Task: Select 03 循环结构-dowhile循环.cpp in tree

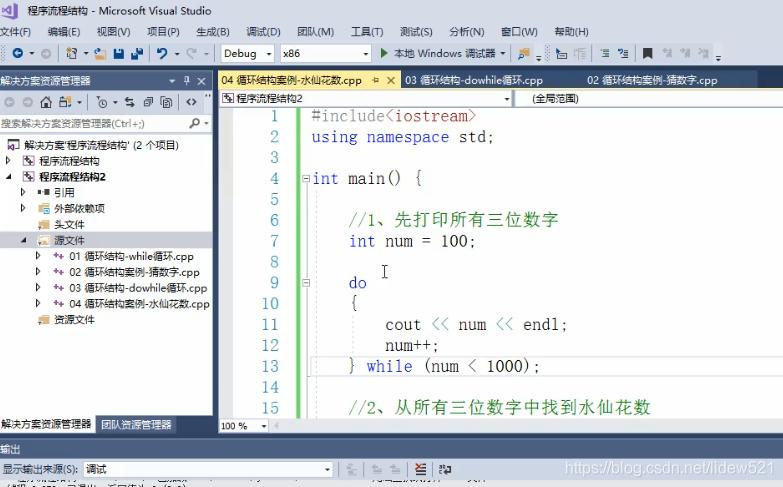Action: (138, 288)
